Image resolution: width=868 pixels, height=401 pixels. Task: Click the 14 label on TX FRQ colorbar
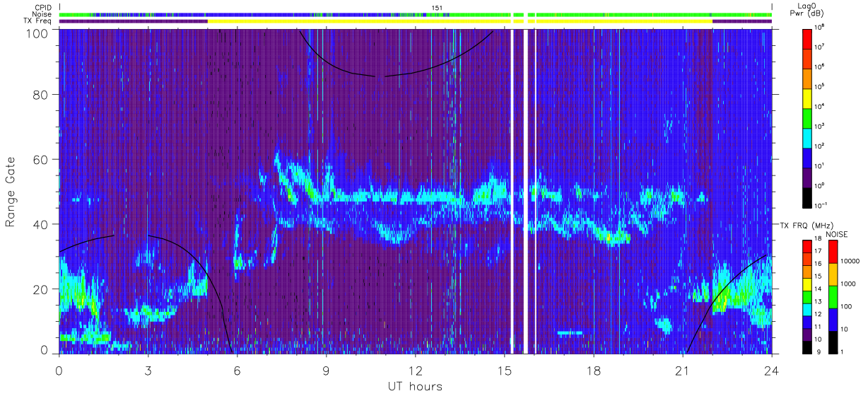coord(817,289)
